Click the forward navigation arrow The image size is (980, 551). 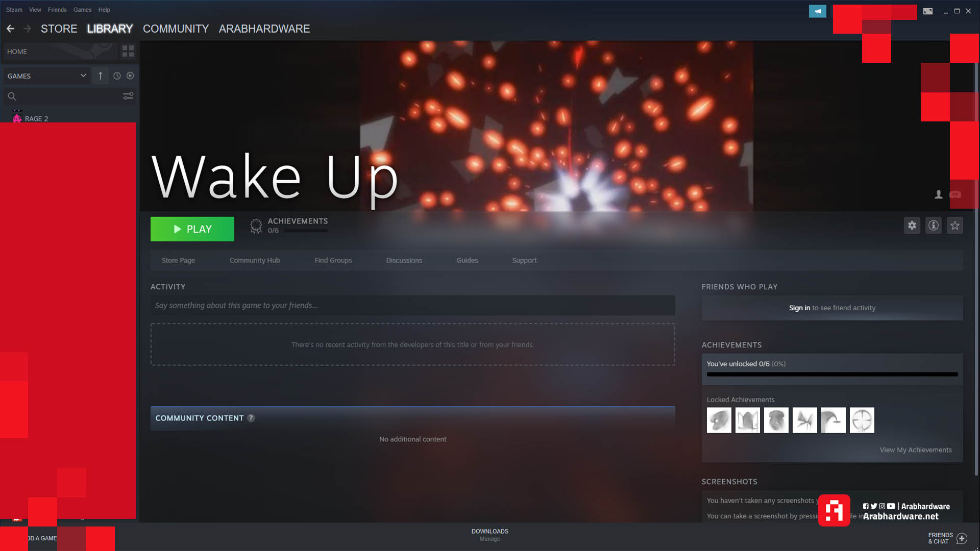tap(27, 29)
